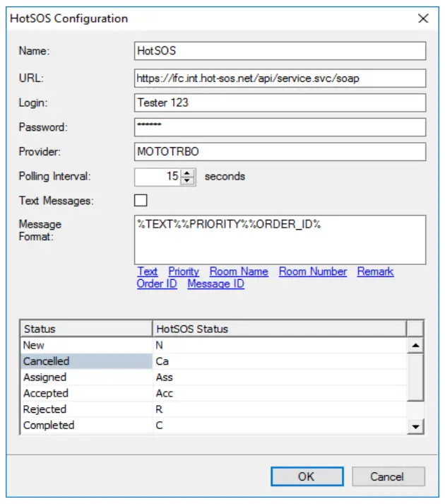
Task: Confirm settings with the OK button
Action: coord(307,476)
